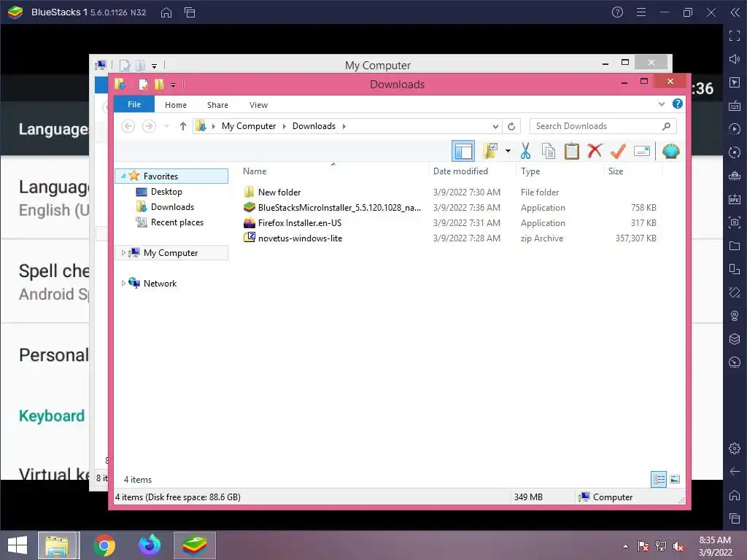Open File Explorer from the taskbar
Screen dimensions: 747x560
point(58,545)
